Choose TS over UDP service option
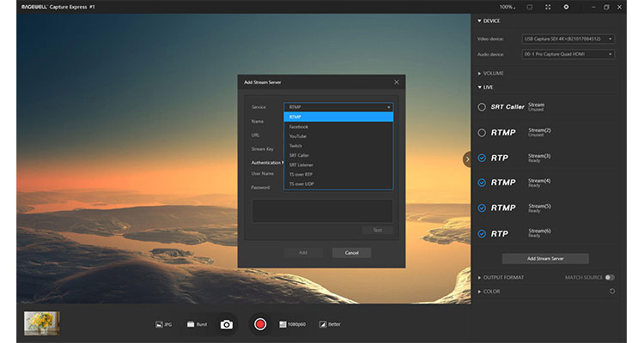 338,184
